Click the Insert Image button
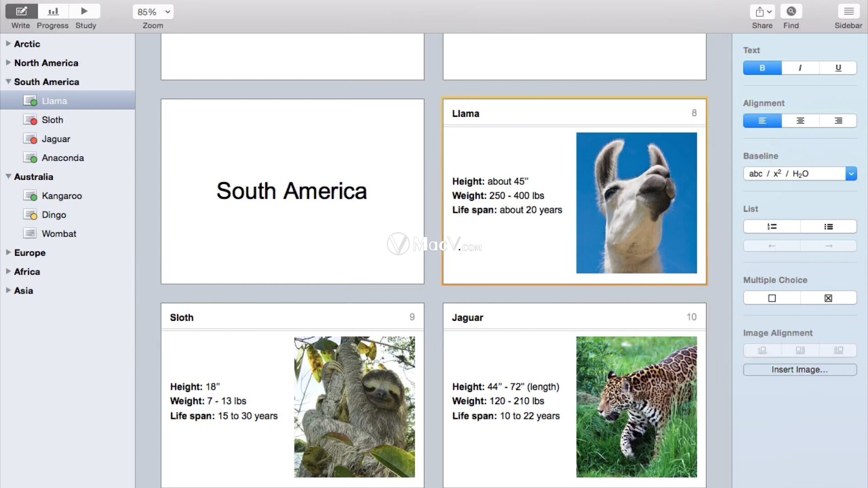 coord(799,370)
